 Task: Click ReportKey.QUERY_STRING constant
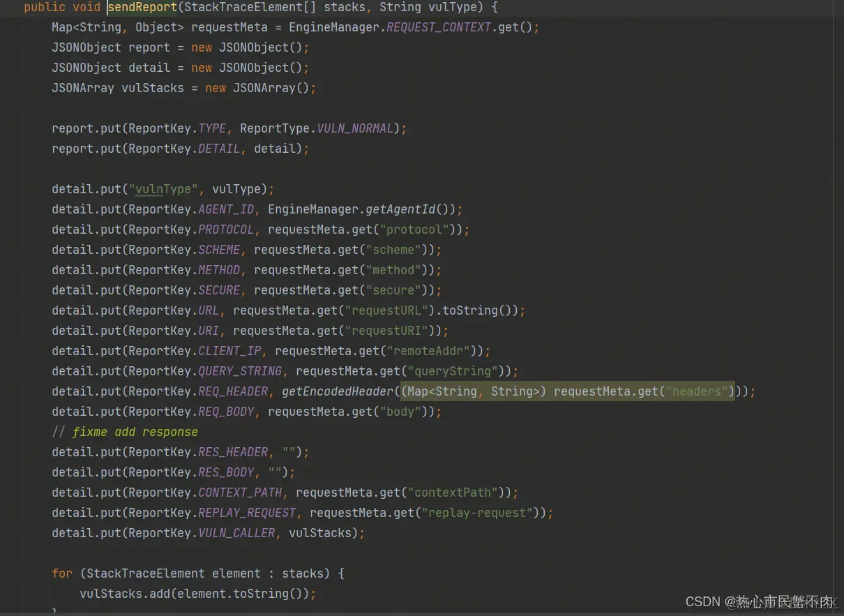[x=205, y=371]
